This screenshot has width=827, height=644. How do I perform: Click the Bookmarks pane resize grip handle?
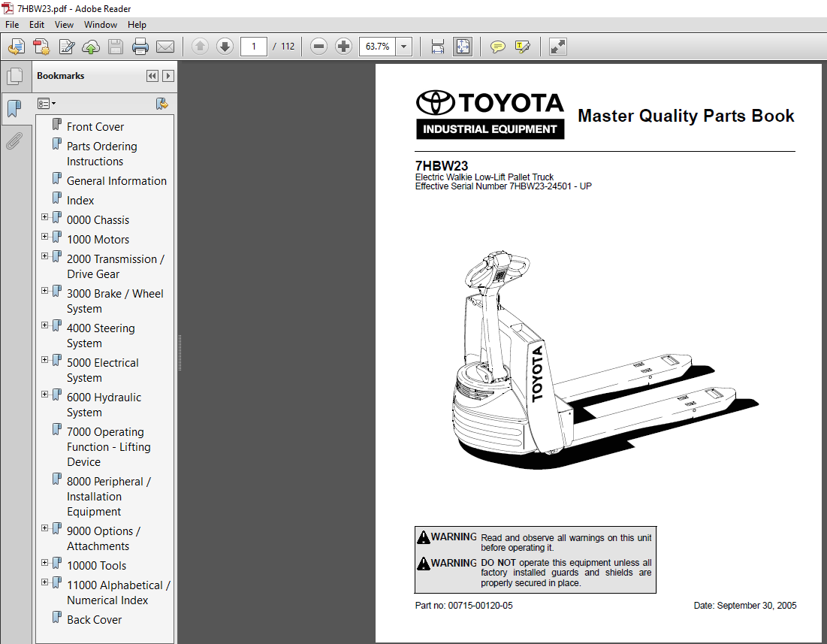pos(180,353)
